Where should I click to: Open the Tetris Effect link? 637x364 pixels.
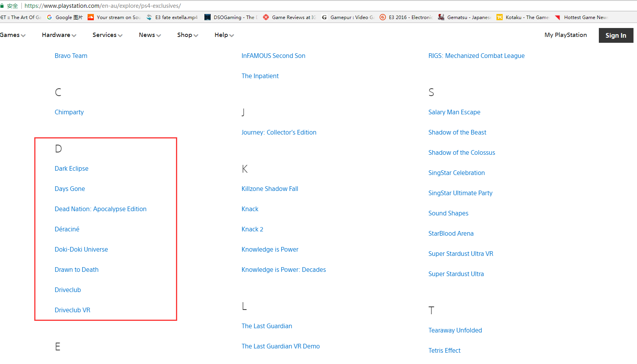click(445, 350)
